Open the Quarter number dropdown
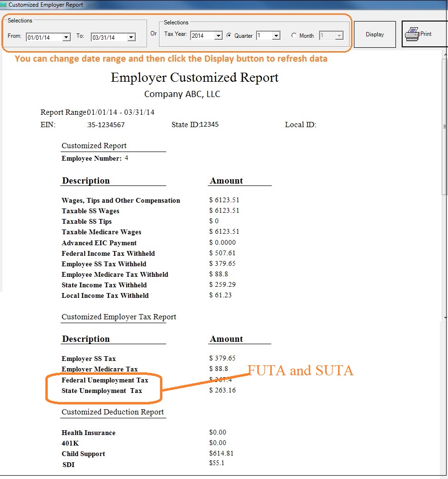The height and width of the screenshot is (479, 448). [276, 35]
